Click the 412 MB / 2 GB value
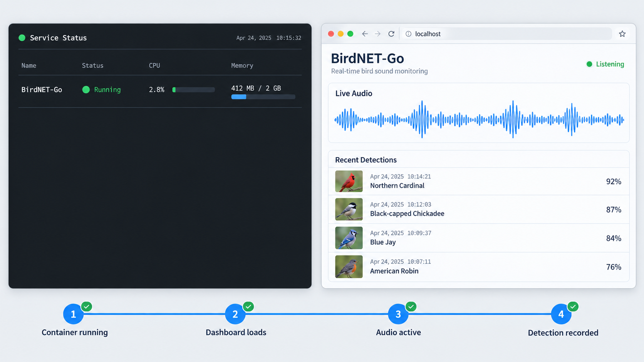 coord(256,88)
